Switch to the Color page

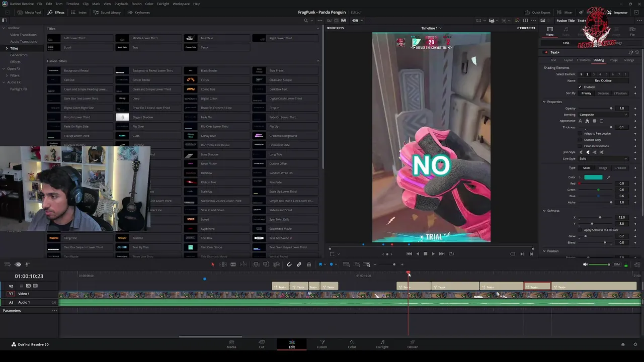352,344
